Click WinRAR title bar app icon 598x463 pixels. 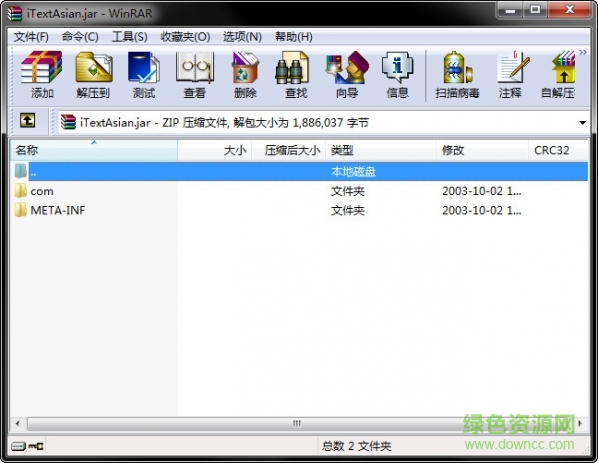click(15, 13)
